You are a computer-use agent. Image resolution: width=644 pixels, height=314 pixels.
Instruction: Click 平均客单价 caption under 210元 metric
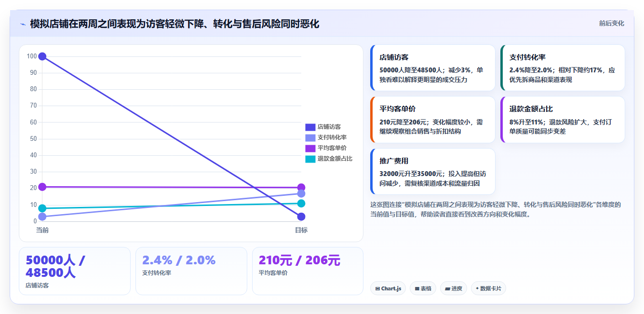pos(273,273)
